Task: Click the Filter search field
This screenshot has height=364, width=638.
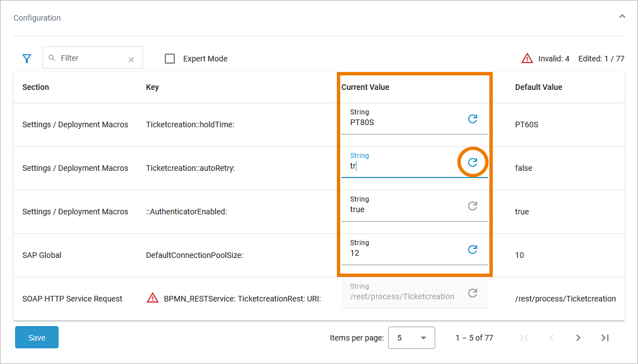Action: pos(89,58)
